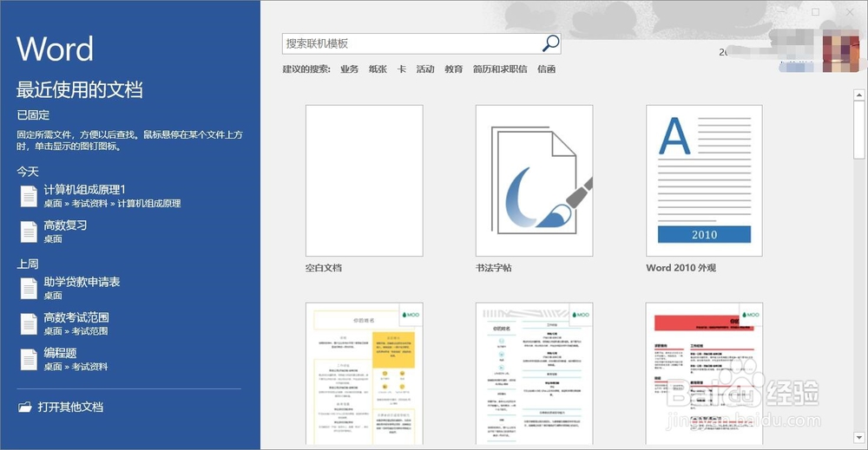Open red-header resume template thumbnail
868x450 pixels.
point(704,373)
